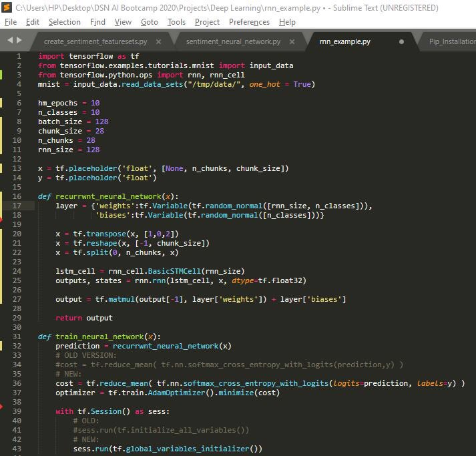Close the create_sentiment_featuresets.py tab

[158, 41]
